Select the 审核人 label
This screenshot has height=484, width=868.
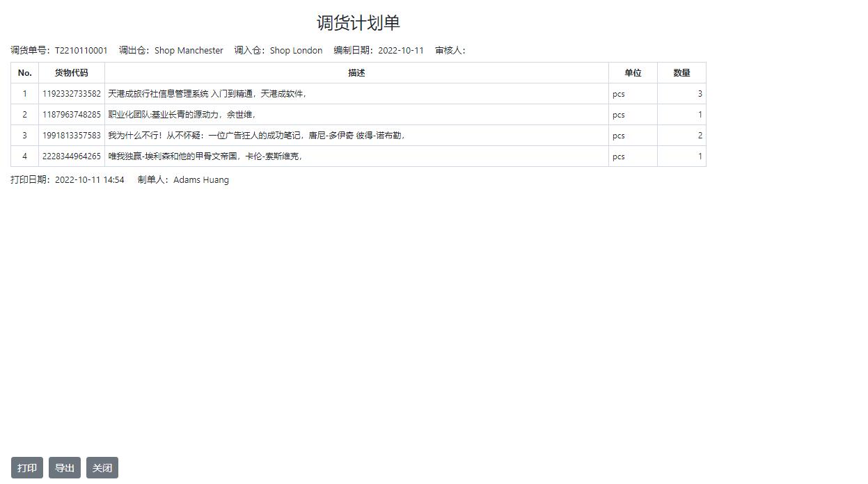click(x=450, y=51)
